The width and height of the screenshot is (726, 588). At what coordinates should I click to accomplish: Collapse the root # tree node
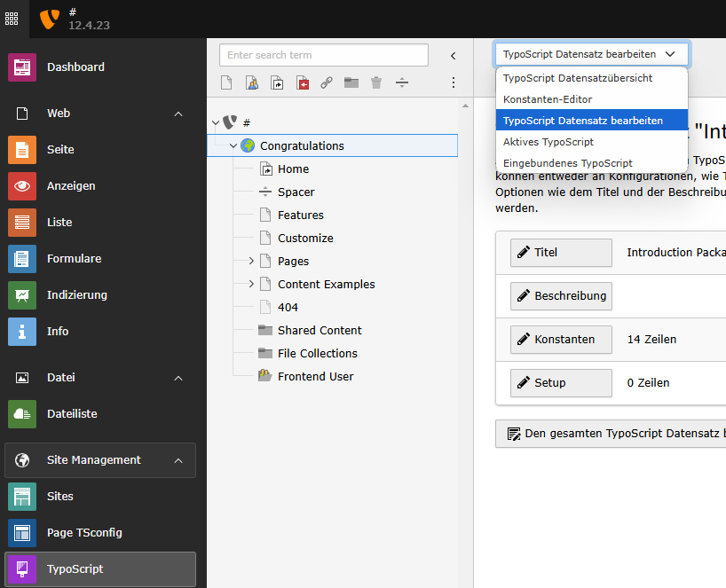pos(216,122)
